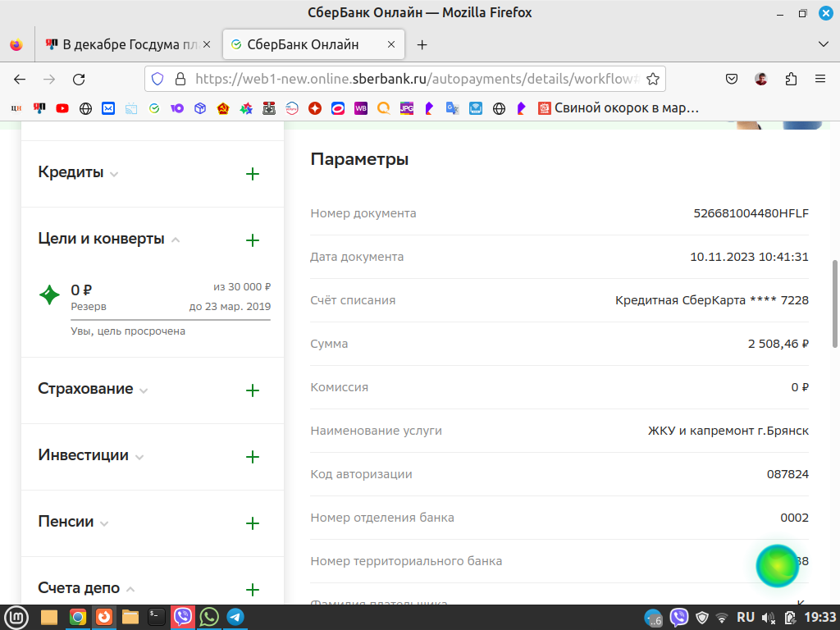Click the plus next to Инвестиции
This screenshot has width=840, height=630.
tap(253, 456)
